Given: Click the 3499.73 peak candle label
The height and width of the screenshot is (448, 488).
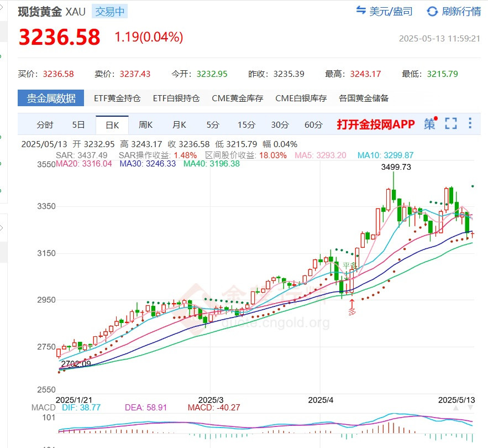Looking at the screenshot, I should point(396,166).
